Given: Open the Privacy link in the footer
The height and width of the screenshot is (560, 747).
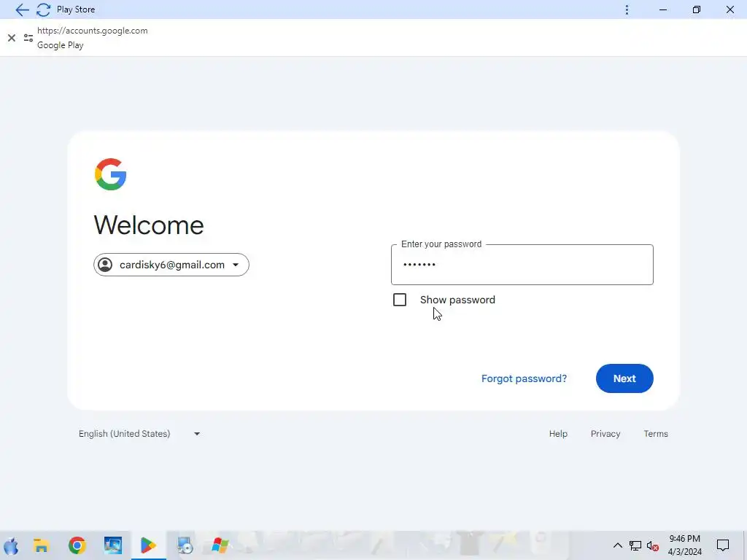Looking at the screenshot, I should (x=605, y=434).
